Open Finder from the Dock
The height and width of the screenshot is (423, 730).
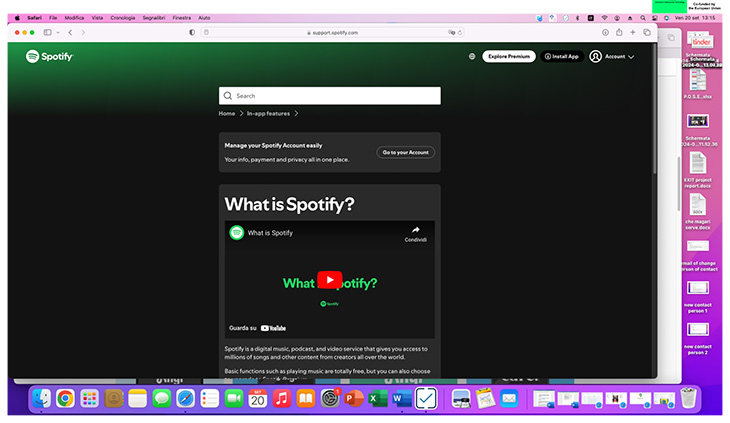click(x=41, y=399)
